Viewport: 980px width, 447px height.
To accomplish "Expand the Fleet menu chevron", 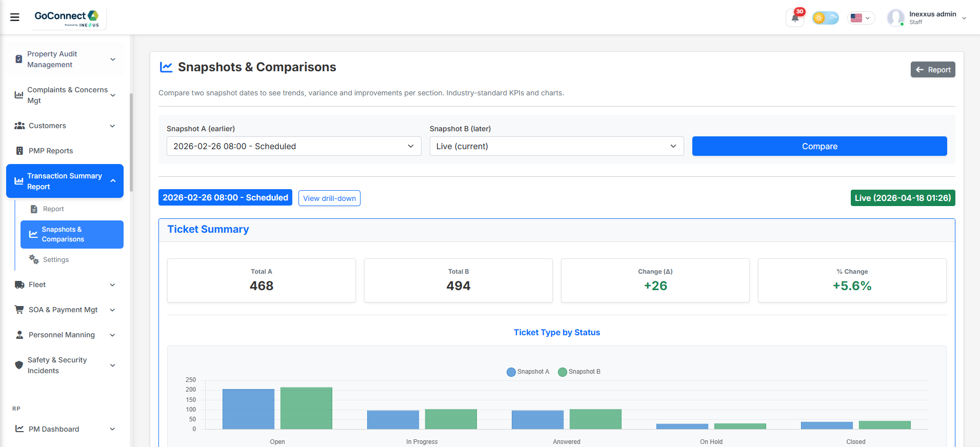I will [x=112, y=285].
